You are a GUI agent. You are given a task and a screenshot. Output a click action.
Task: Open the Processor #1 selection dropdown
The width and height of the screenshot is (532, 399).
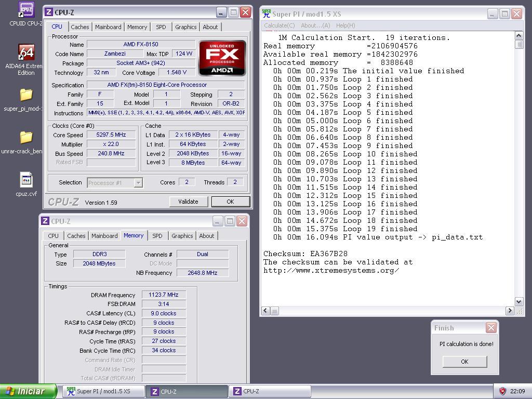tap(115, 182)
